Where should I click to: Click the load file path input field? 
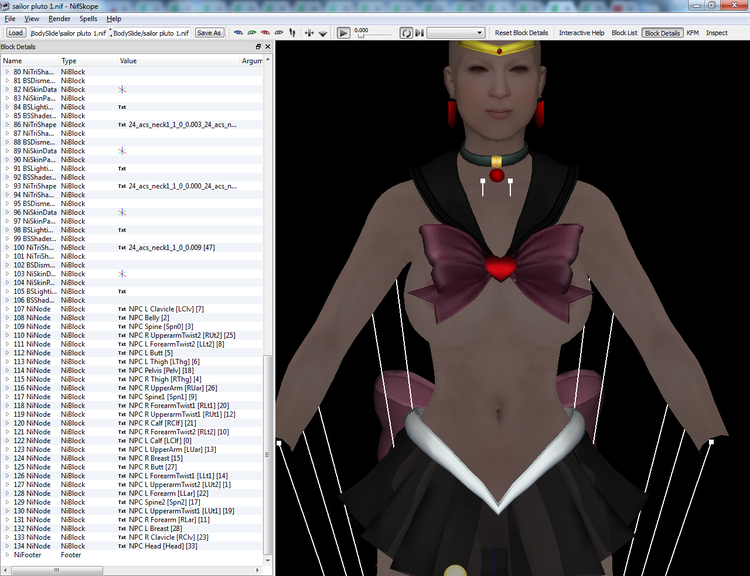coord(68,33)
